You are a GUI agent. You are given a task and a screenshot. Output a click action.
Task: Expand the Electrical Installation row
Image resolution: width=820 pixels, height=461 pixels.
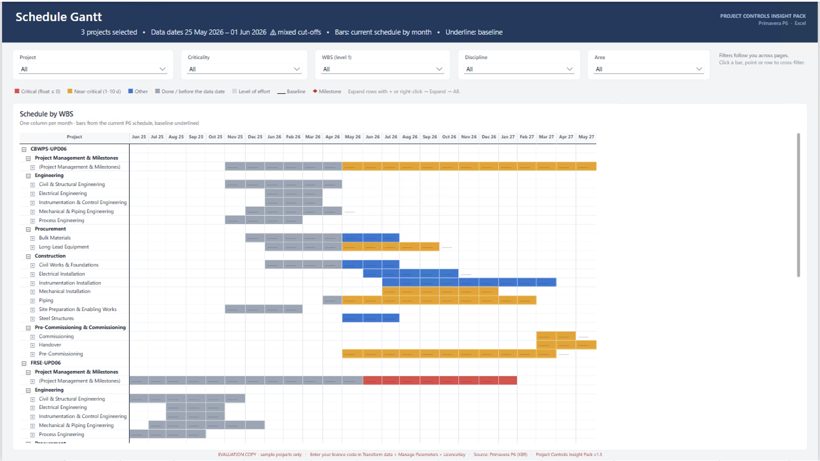(x=32, y=274)
